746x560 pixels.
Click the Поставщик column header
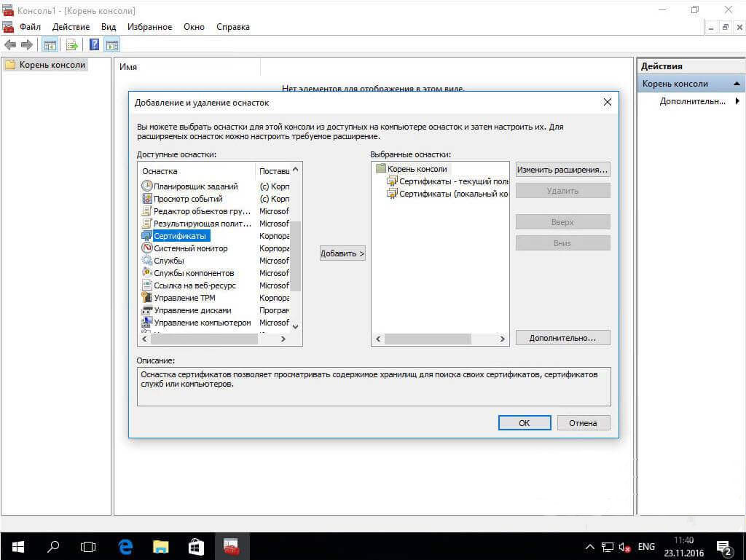click(273, 171)
